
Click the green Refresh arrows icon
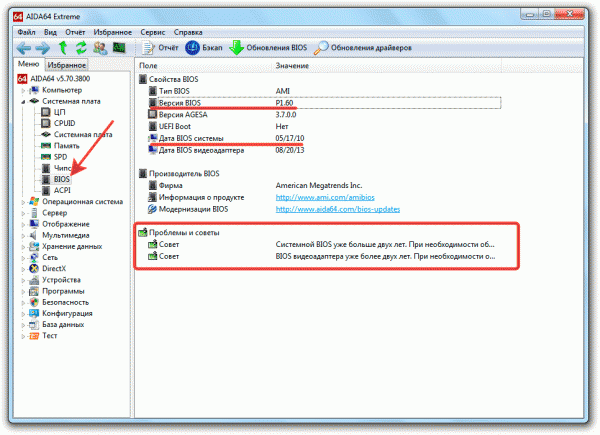(81, 48)
